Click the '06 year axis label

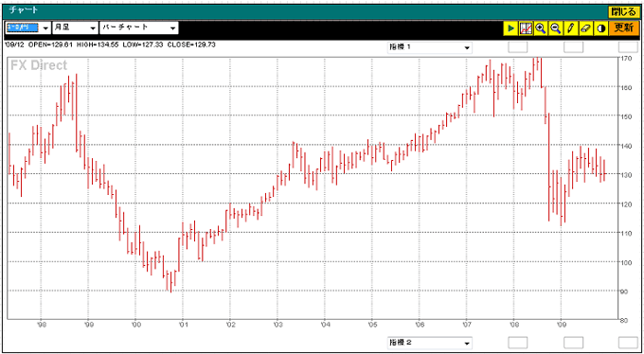420,325
